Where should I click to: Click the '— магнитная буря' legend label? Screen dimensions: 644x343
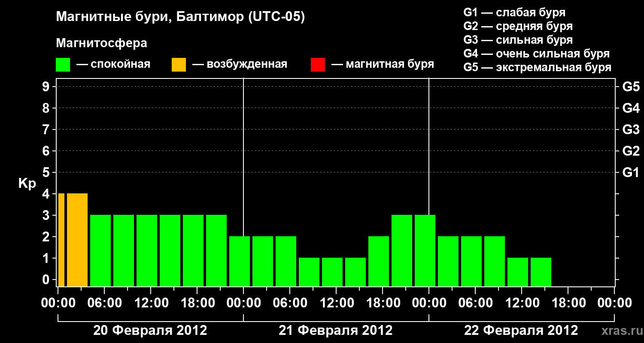[383, 64]
